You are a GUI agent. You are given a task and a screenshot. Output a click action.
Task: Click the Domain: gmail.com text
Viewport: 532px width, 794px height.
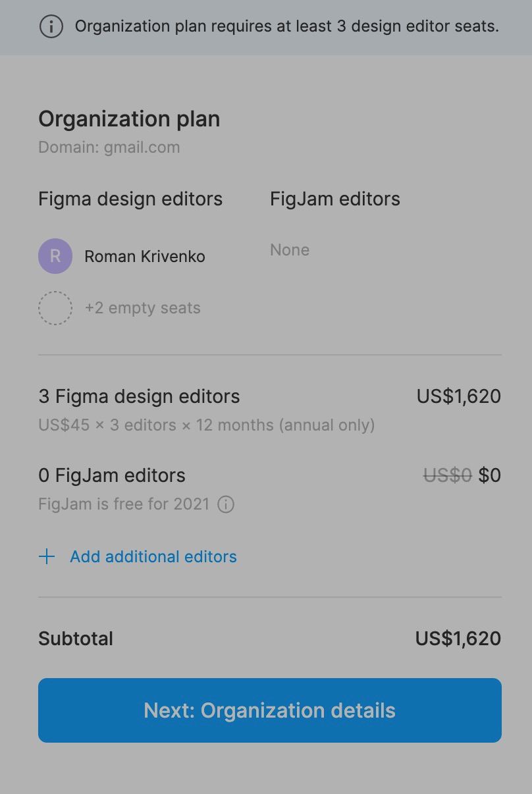click(109, 147)
